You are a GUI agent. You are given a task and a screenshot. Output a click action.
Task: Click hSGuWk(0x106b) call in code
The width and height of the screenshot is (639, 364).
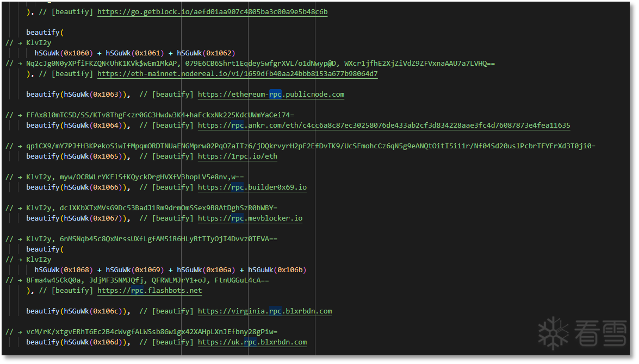[277, 269]
